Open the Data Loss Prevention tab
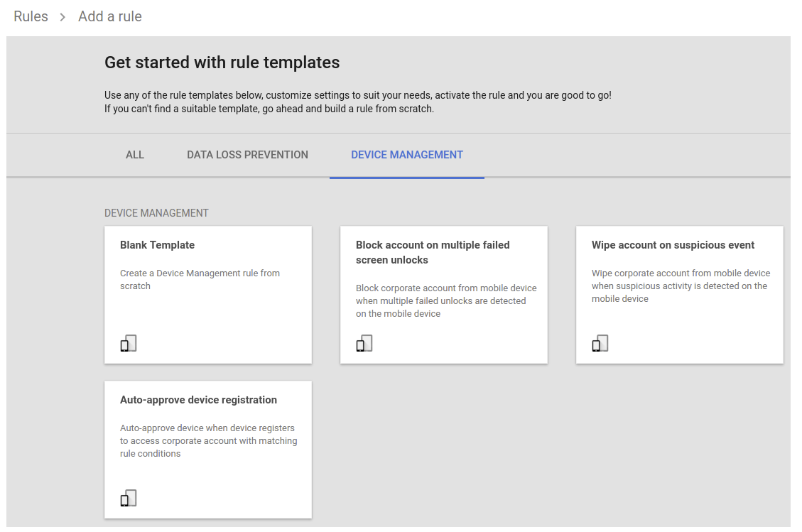Viewport: 802px width, 532px height. [x=247, y=155]
